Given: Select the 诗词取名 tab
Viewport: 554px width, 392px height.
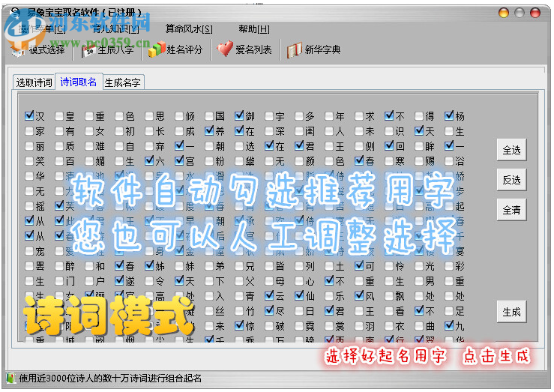Looking at the screenshot, I should tap(79, 82).
